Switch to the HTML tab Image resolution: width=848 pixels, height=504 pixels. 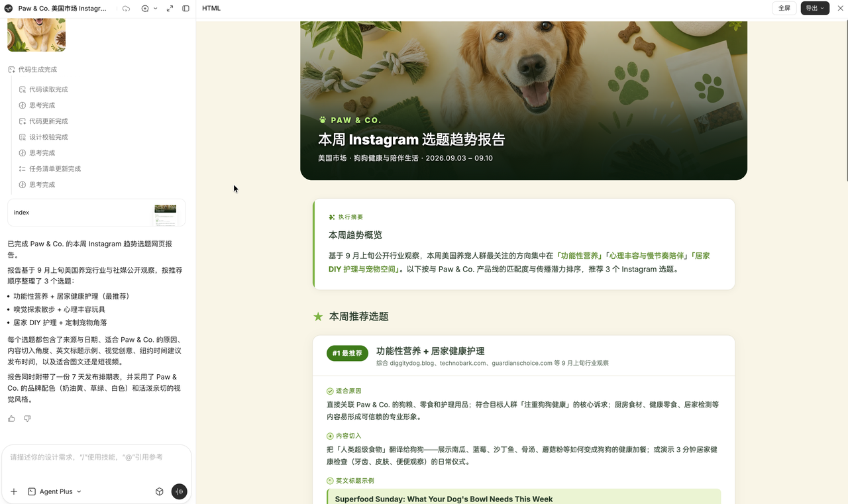(x=211, y=9)
